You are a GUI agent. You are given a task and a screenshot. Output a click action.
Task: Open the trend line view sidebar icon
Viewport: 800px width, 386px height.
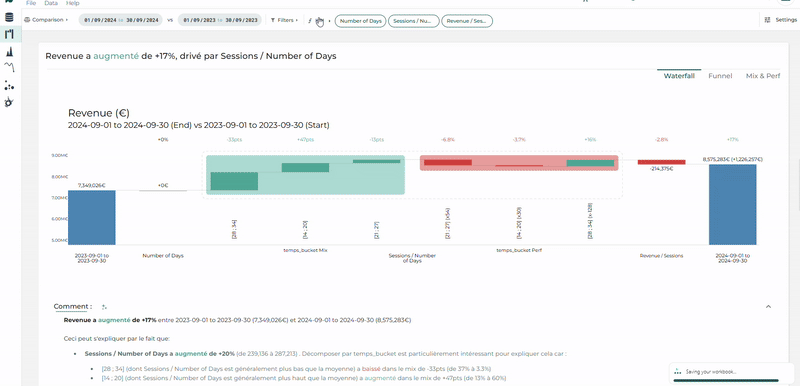pos(9,67)
